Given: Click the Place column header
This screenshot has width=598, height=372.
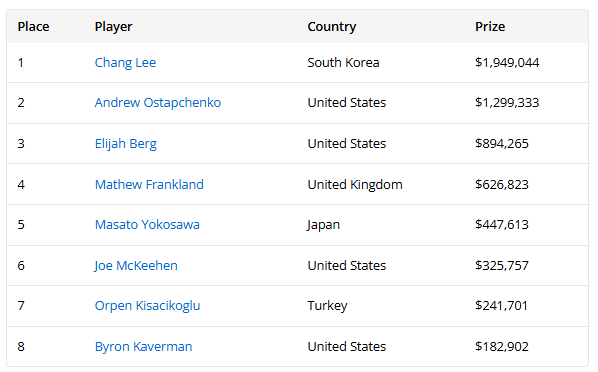Looking at the screenshot, I should pyautogui.click(x=33, y=27).
